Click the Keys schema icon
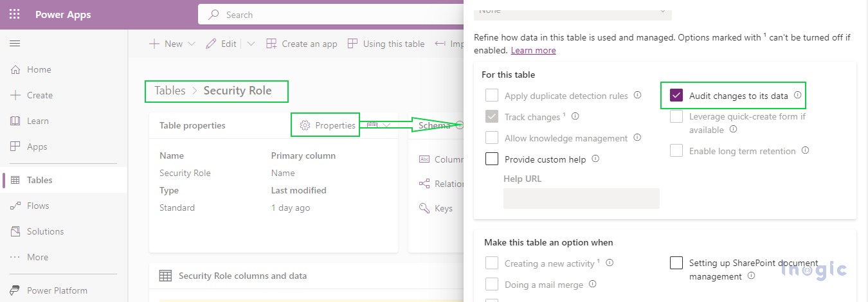The width and height of the screenshot is (868, 302). (424, 208)
